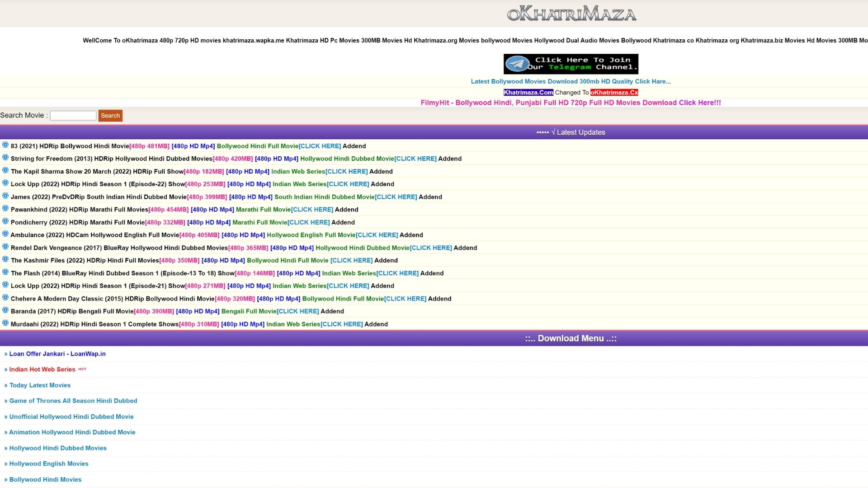The image size is (868, 488).
Task: Click bullet icon beside Murdaahi (2022)
Action: [x=5, y=323]
